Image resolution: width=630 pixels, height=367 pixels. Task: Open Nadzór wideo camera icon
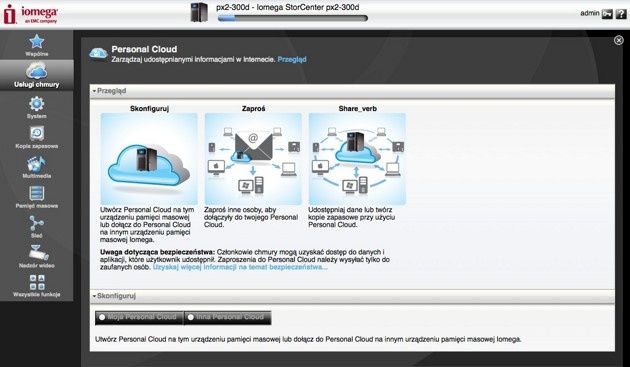coord(38,253)
